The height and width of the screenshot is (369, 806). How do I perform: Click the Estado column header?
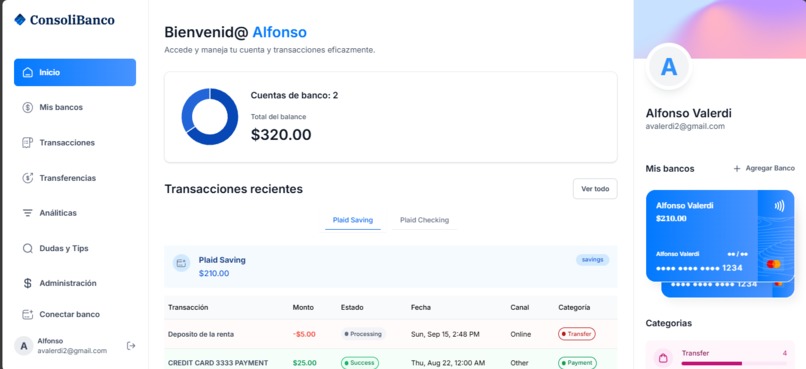tap(352, 307)
